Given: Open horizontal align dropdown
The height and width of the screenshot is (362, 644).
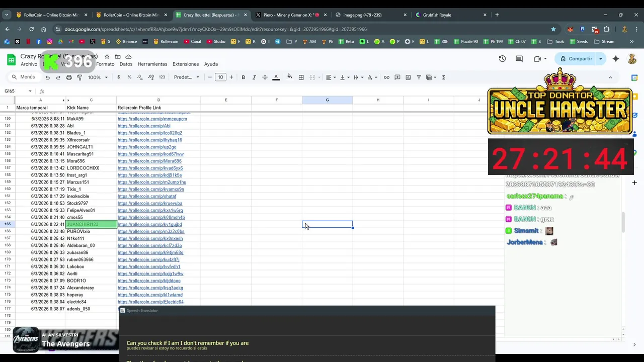Looking at the screenshot, I should (x=331, y=77).
